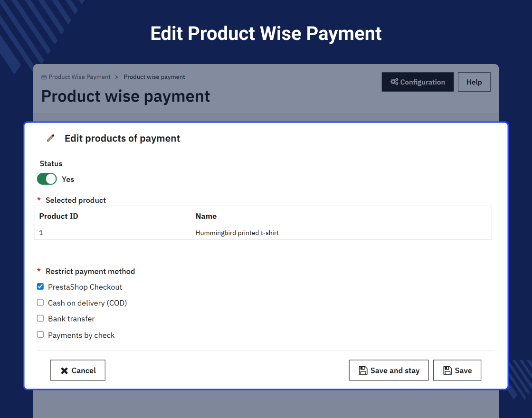Check the Bank transfer option
This screenshot has height=418, width=532.
click(x=40, y=318)
